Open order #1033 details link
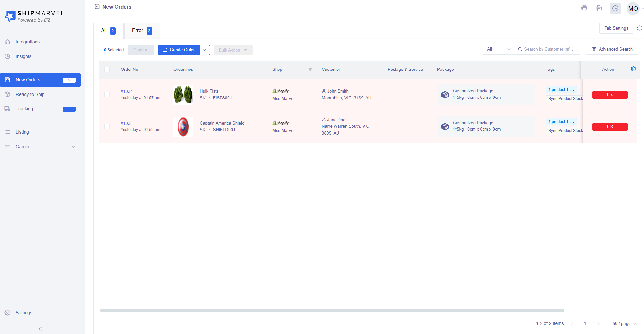The width and height of the screenshot is (644, 334). point(127,123)
